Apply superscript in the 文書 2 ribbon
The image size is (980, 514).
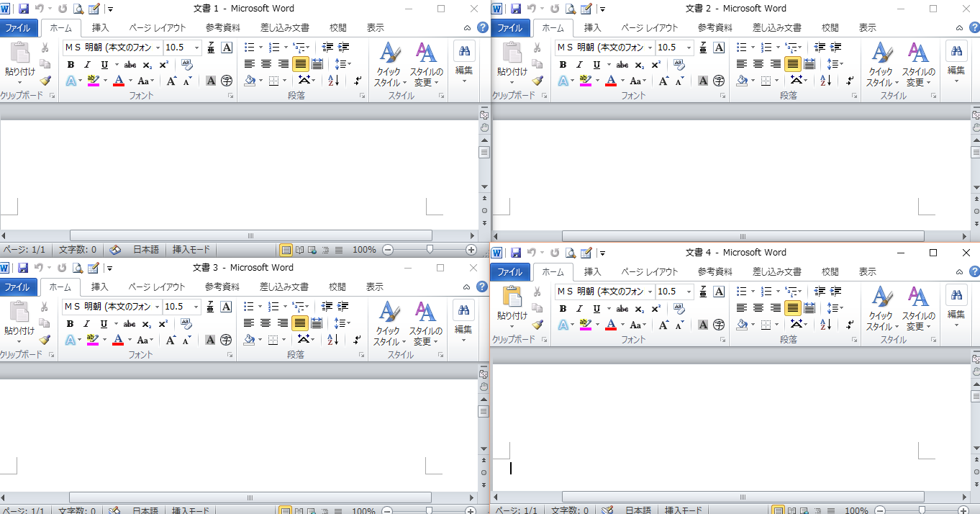click(655, 64)
